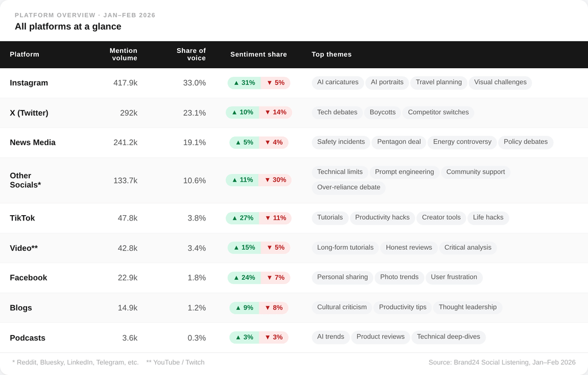
Task: Click X (Twitter)'s red negative 14% badge
Action: tap(275, 112)
